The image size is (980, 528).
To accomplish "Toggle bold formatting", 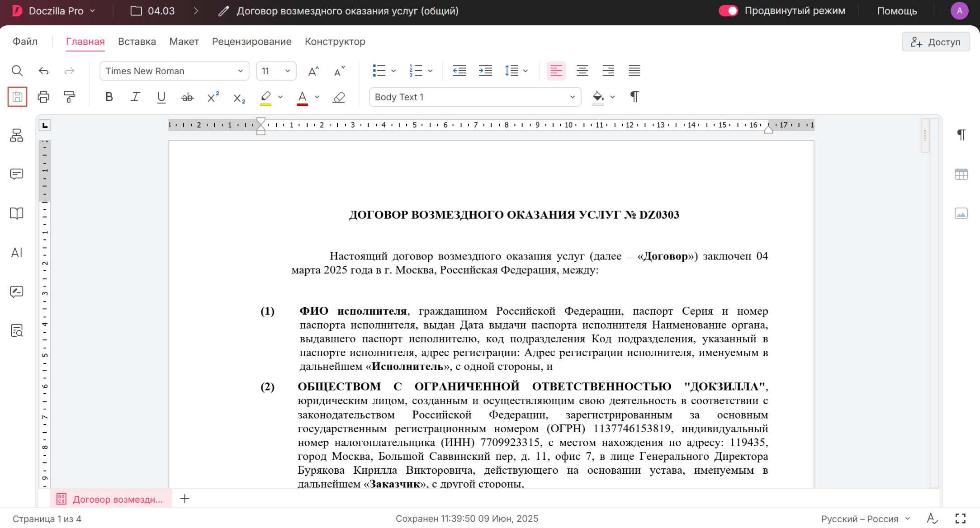I will (109, 97).
